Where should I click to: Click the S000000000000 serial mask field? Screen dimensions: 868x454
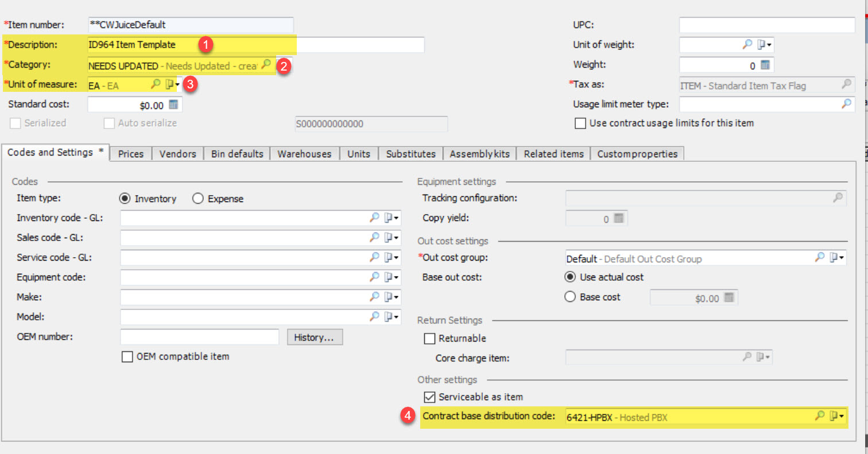(x=370, y=124)
